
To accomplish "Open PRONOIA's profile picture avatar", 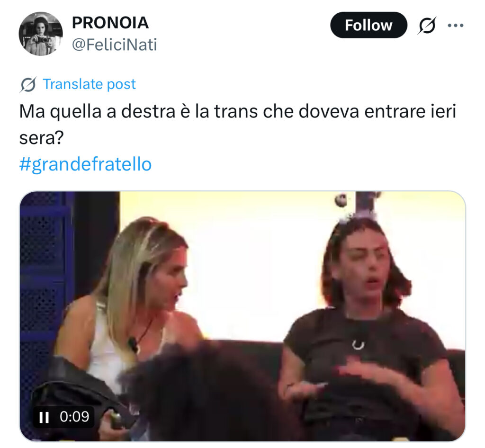I will pos(41,34).
